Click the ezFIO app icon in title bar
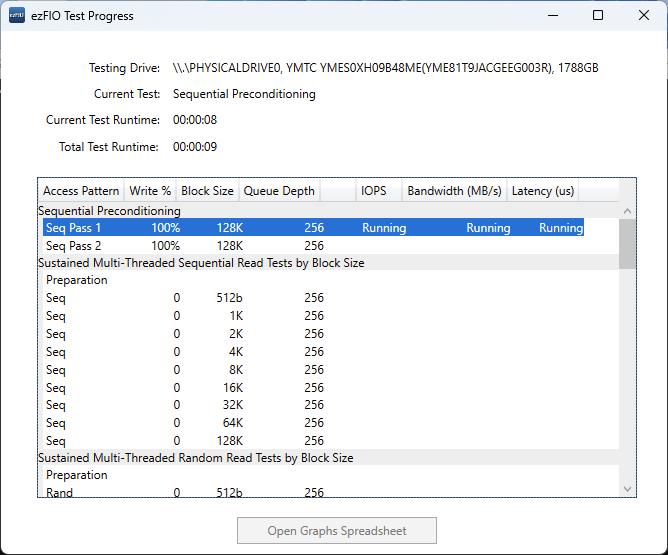 point(17,16)
